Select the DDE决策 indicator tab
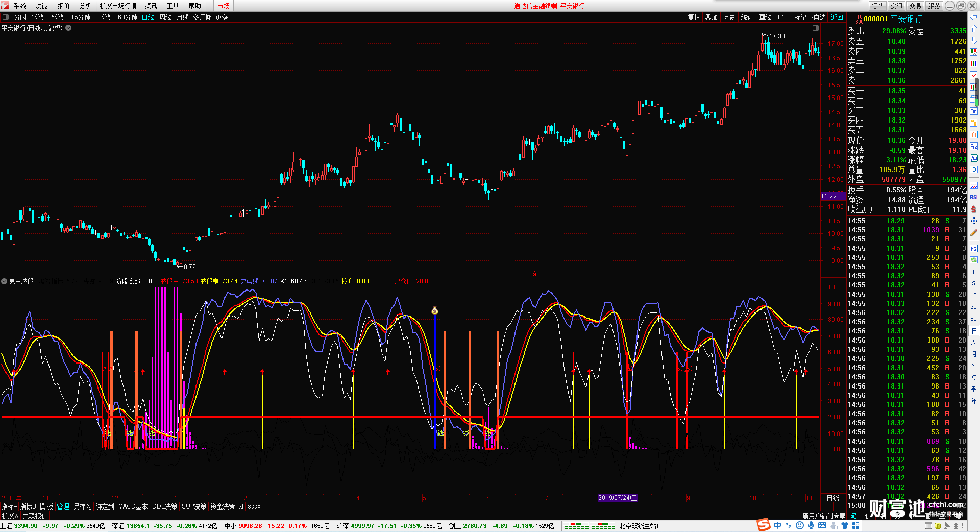 (x=165, y=506)
